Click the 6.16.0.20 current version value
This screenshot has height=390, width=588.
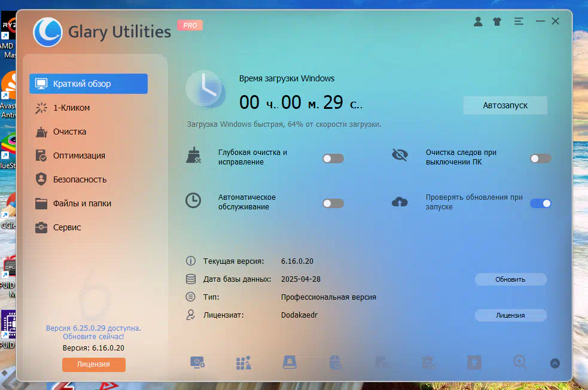[297, 261]
